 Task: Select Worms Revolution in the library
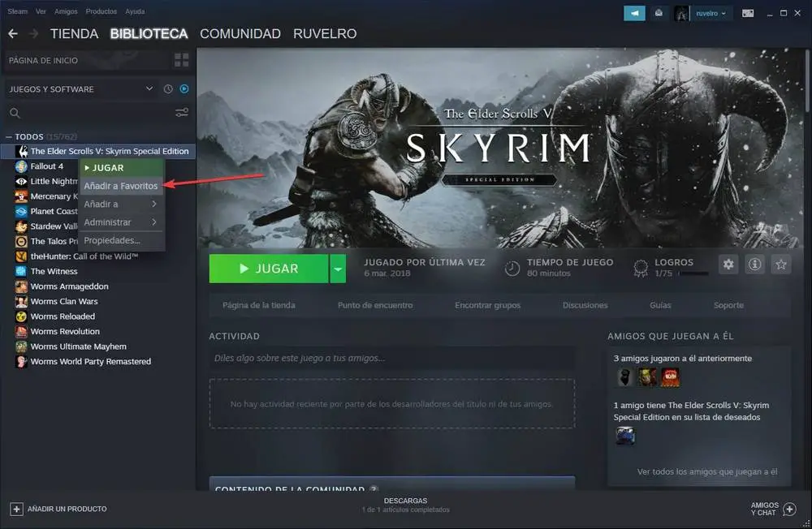[65, 331]
